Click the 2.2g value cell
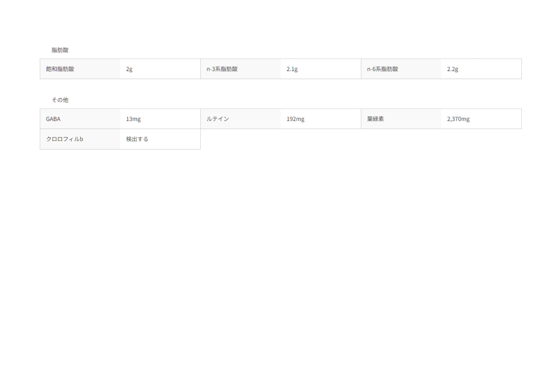Image resolution: width=555 pixels, height=392 pixels. pos(452,69)
